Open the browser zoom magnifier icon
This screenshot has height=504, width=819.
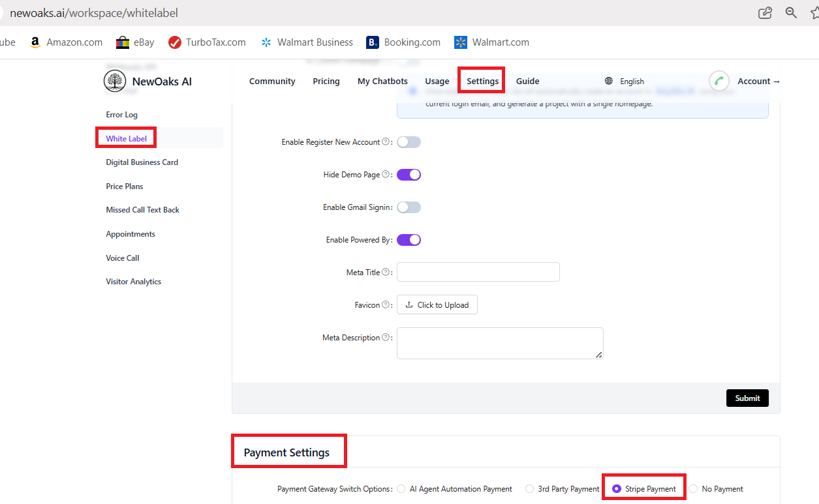791,13
